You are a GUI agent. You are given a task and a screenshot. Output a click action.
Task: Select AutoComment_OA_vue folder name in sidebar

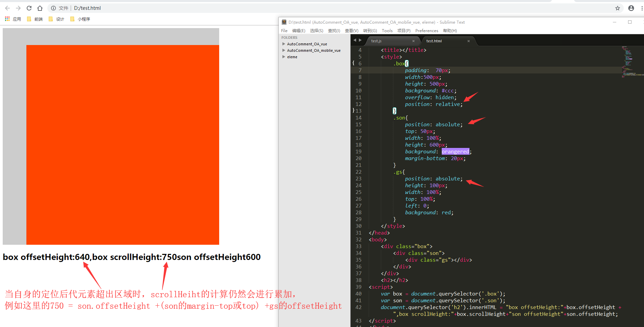coord(307,44)
